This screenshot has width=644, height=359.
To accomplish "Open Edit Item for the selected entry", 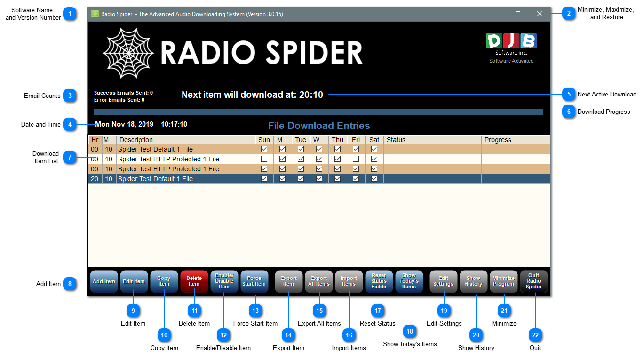I will point(134,282).
